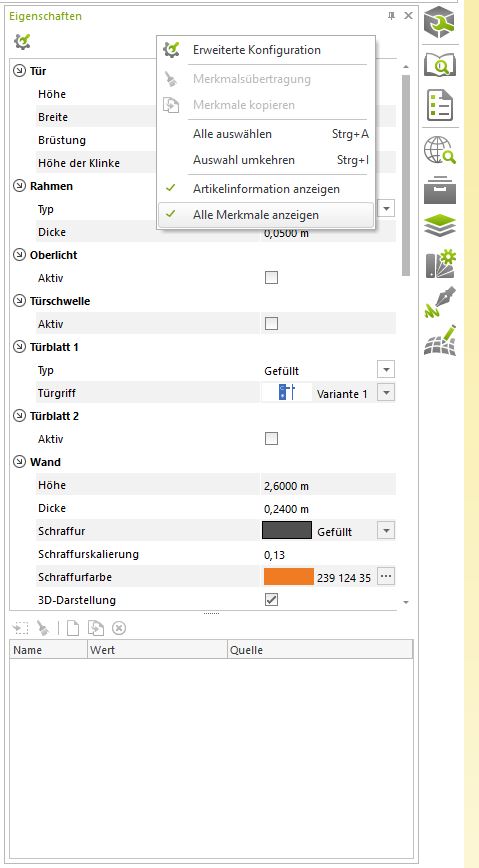479x868 pixels.
Task: Click the orange Schraffurfarbe color swatch
Action: [289, 577]
